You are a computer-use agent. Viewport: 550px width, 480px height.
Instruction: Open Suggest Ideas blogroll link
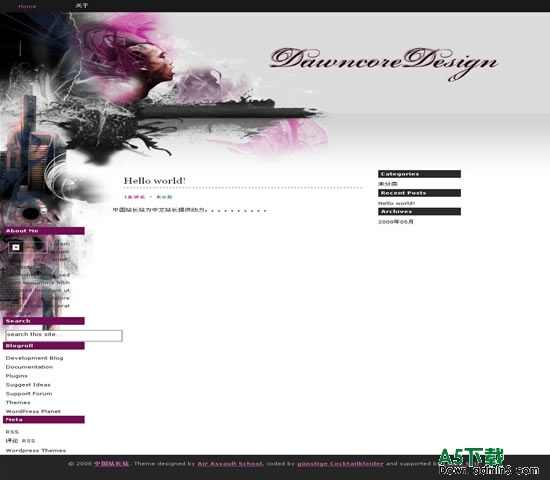28,385
